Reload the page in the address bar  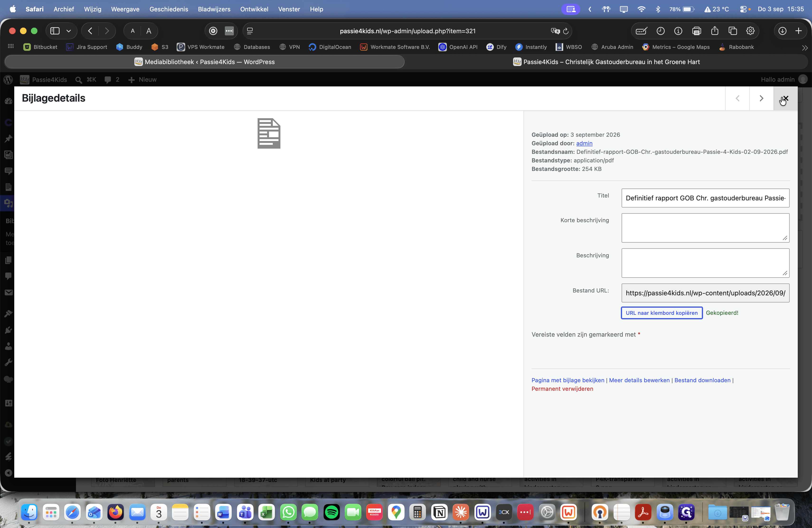pyautogui.click(x=566, y=31)
